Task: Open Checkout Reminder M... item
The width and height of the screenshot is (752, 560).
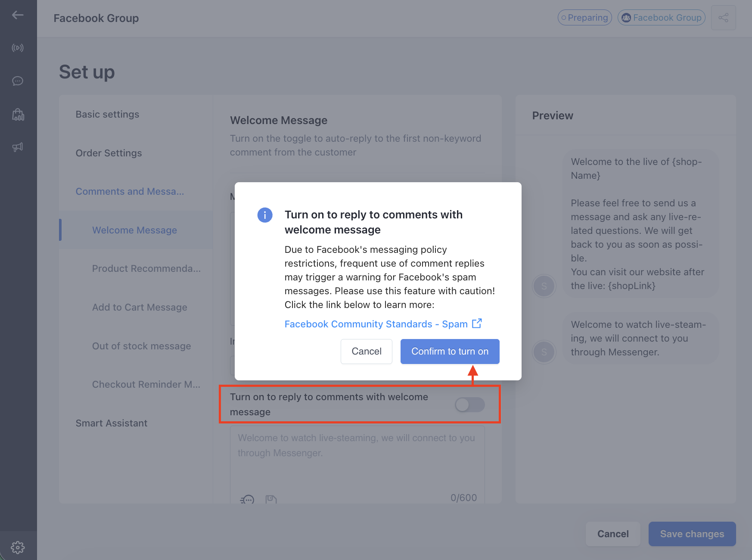Action: coord(146,384)
